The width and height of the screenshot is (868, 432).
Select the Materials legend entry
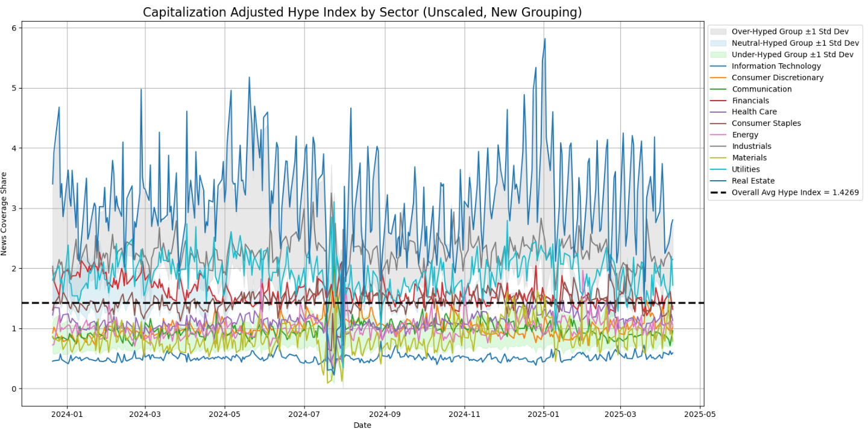749,158
